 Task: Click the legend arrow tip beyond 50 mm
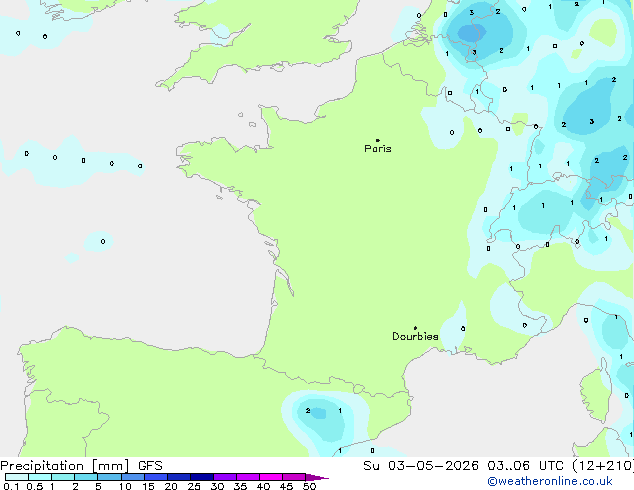(317, 478)
